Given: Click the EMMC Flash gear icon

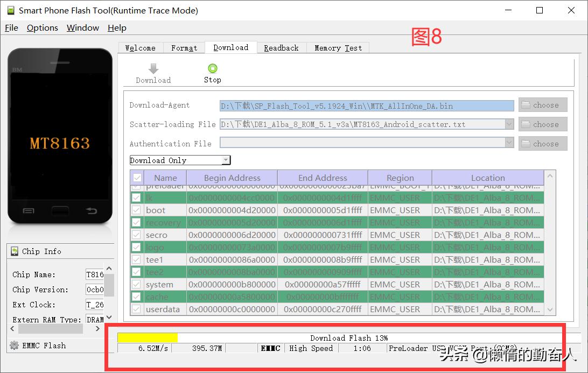Looking at the screenshot, I should (15, 346).
